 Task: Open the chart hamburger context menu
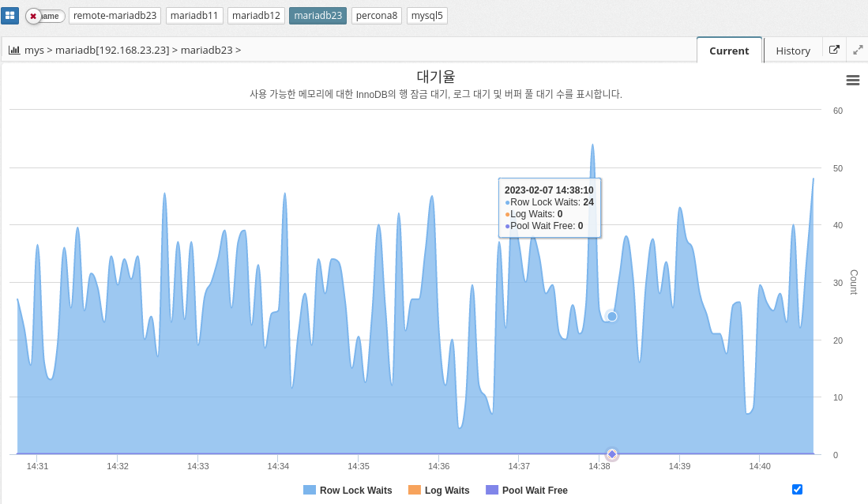[x=852, y=80]
